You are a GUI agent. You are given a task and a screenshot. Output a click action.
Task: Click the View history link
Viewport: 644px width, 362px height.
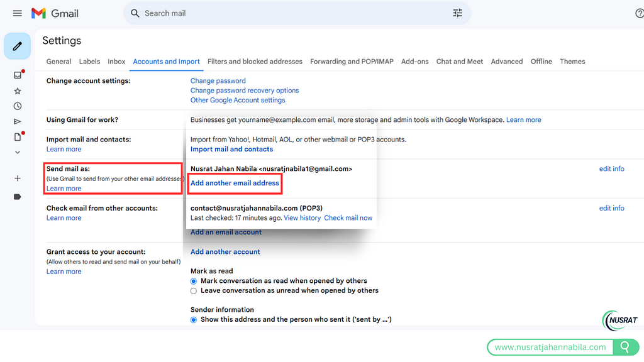(303, 218)
